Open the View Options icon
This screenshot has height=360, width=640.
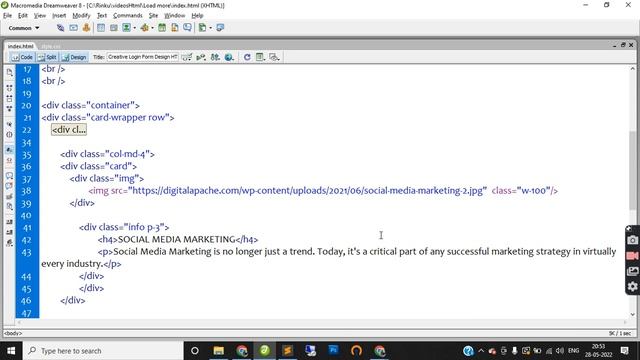[x=260, y=57]
